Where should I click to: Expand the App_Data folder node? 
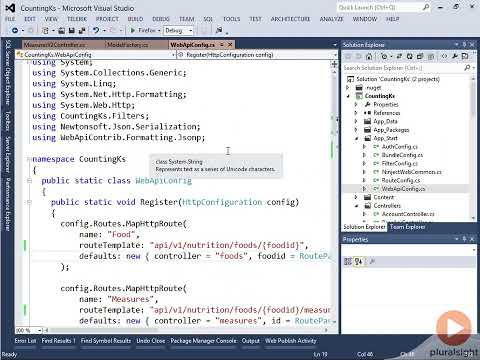pos(356,121)
